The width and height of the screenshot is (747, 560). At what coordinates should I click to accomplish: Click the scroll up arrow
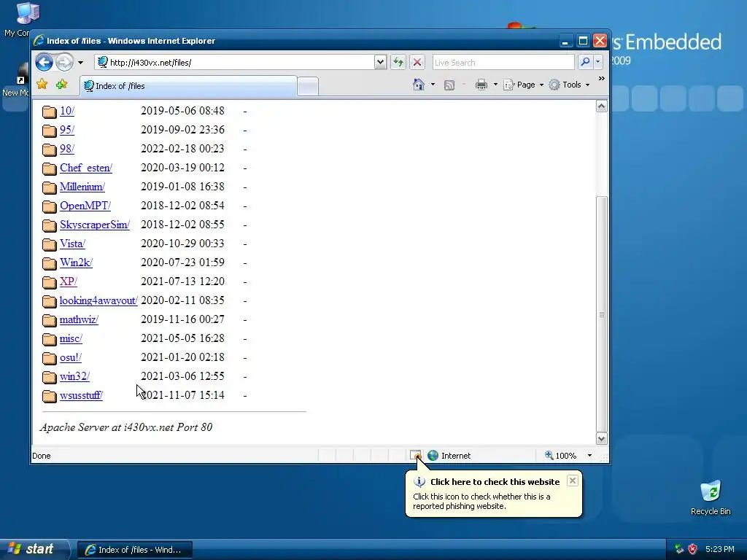602,106
